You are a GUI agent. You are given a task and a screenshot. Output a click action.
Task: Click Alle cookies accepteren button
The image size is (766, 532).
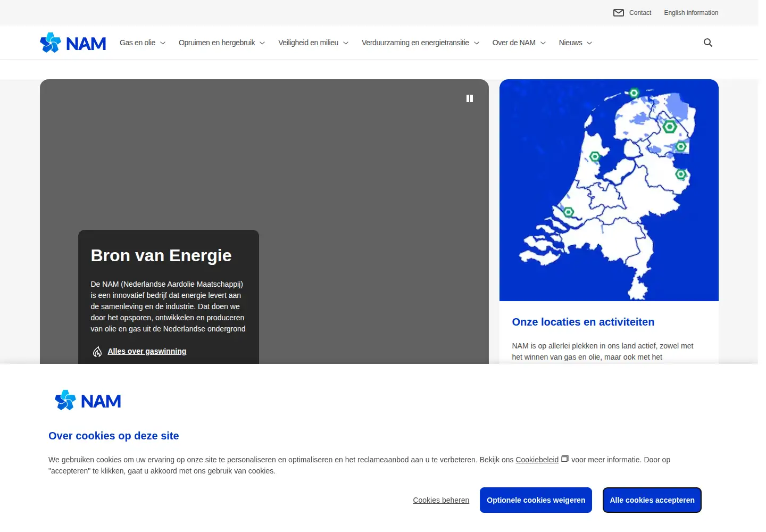652,500
